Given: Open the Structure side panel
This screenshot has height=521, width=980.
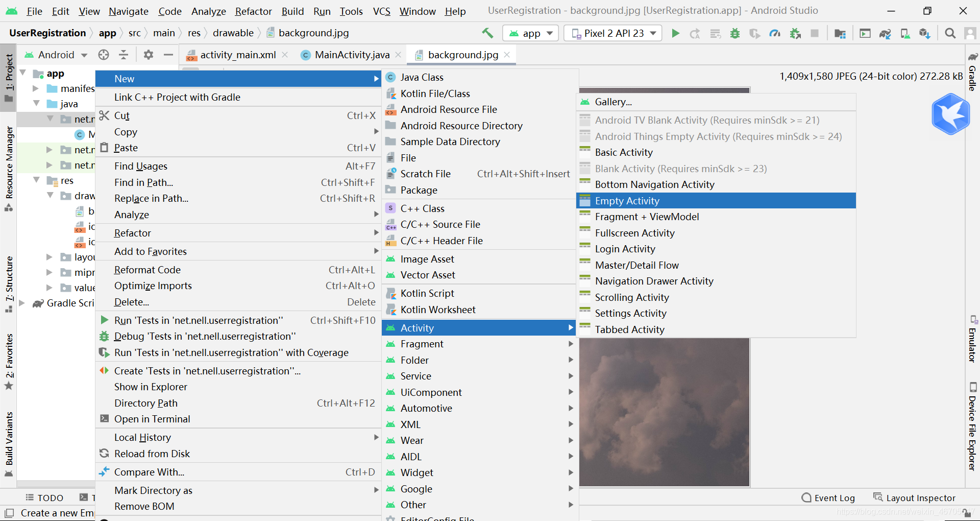Looking at the screenshot, I should tap(9, 284).
